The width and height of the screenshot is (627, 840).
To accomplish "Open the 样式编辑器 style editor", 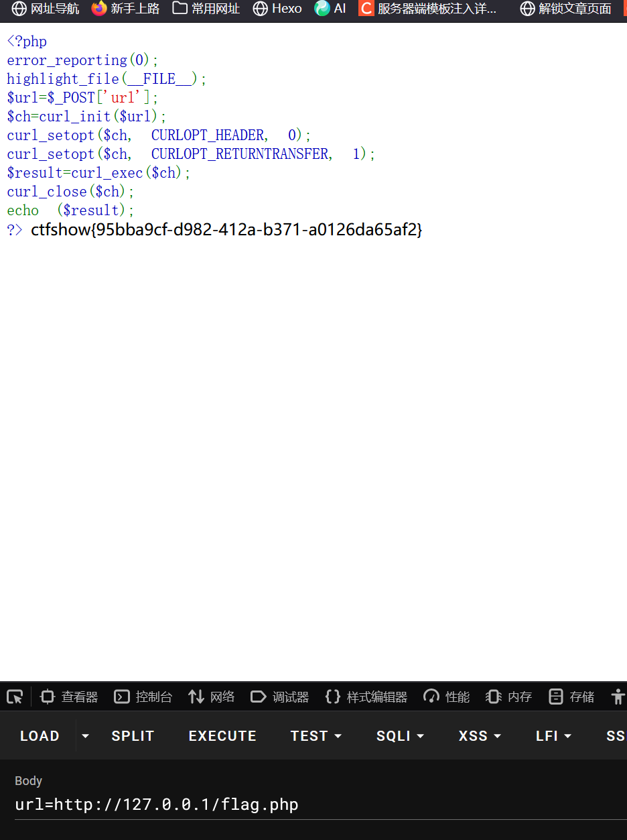I will click(366, 697).
